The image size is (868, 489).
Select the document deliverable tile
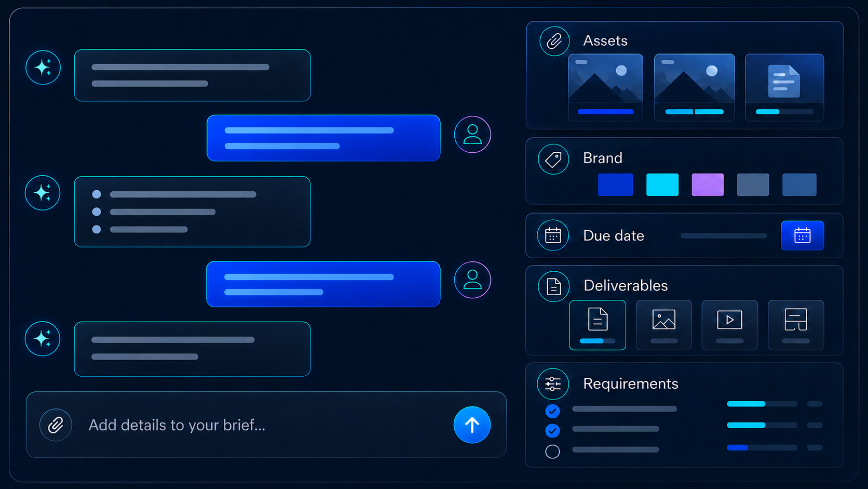(x=598, y=325)
